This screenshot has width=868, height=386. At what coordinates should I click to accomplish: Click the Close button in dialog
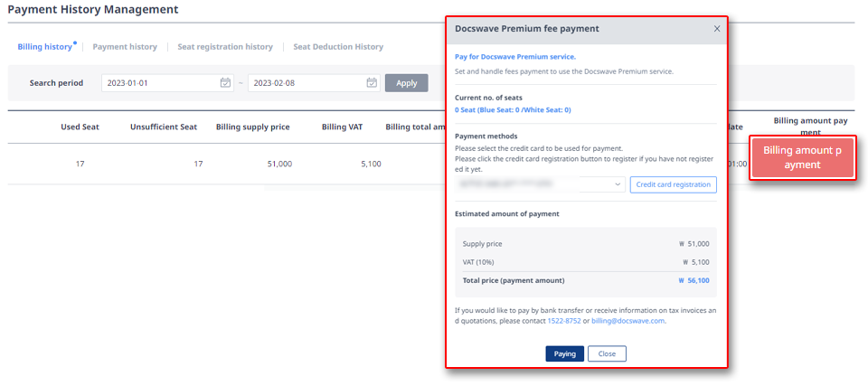pos(607,353)
